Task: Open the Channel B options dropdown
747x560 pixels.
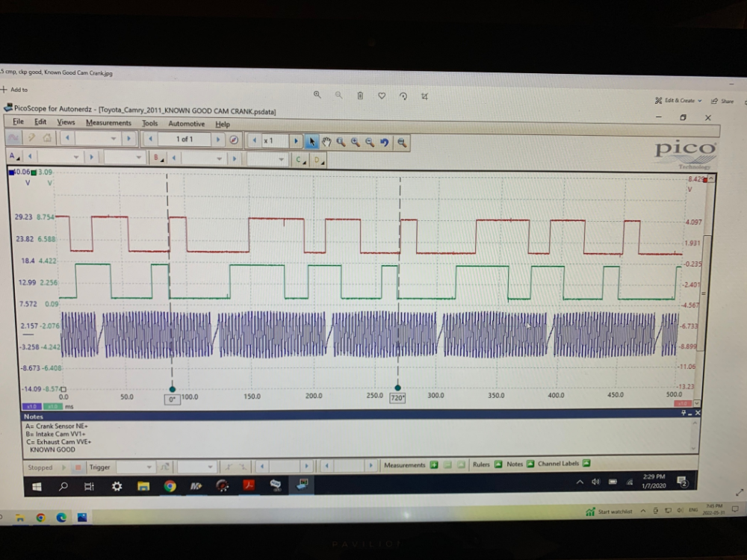Action: (x=158, y=158)
